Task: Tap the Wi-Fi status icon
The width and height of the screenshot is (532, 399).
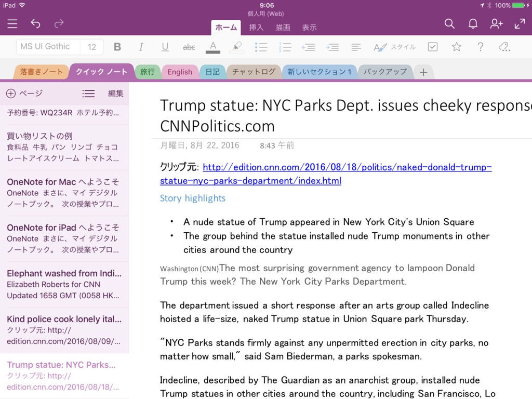Action: coord(22,5)
